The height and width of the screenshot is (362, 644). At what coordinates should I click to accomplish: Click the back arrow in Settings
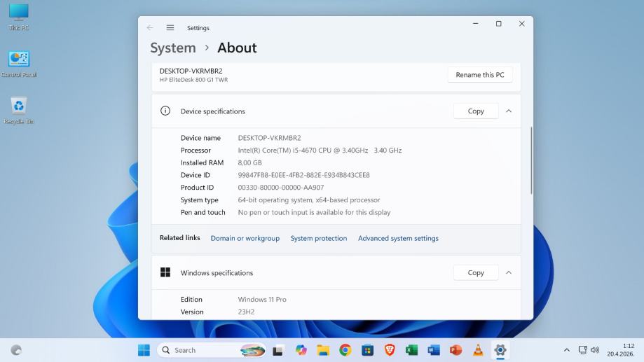click(150, 28)
